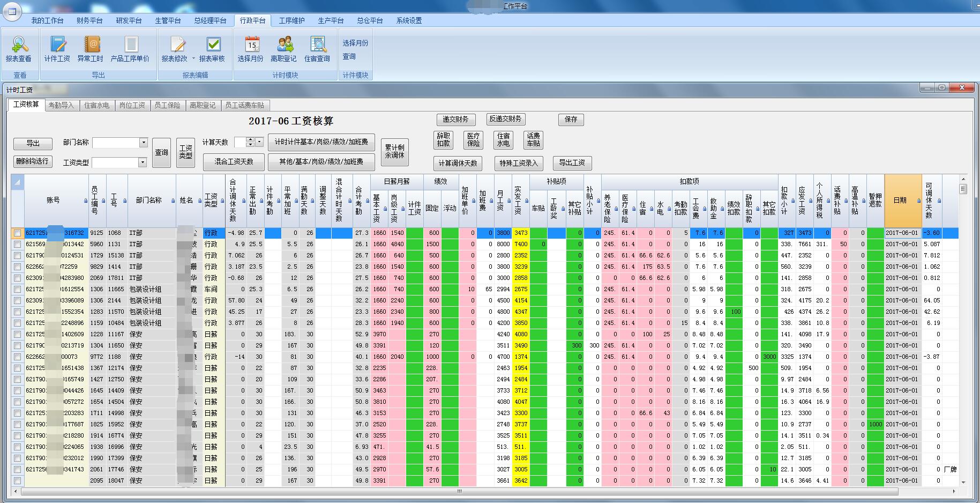Select checkbox of the 工号 15138 row
This screenshot has width=980, height=503.
point(18,256)
